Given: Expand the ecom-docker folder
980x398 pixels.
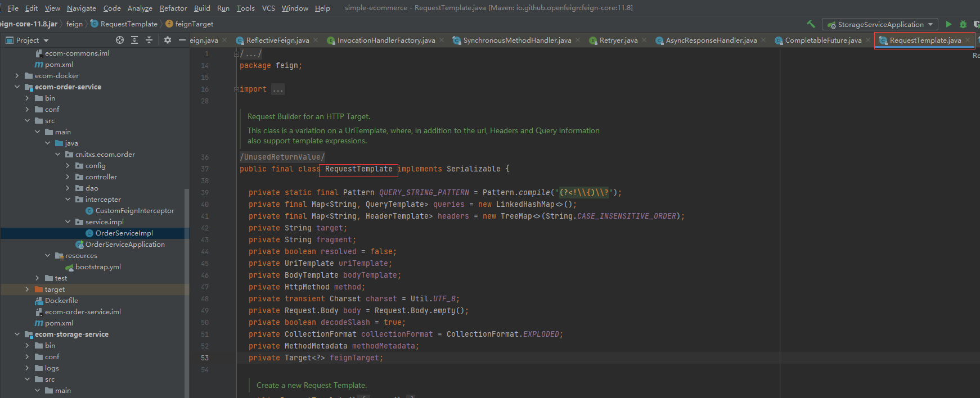Looking at the screenshot, I should point(17,75).
